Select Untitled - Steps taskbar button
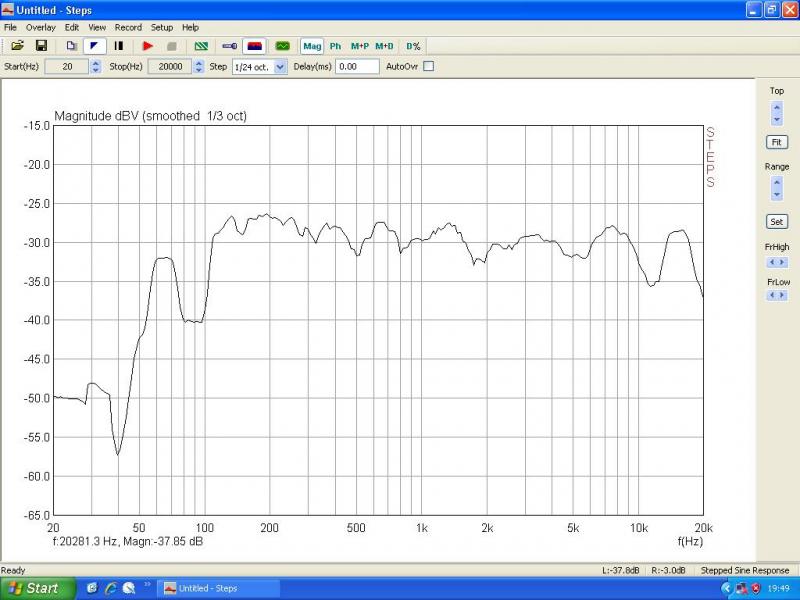The width and height of the screenshot is (800, 600). coord(218,589)
